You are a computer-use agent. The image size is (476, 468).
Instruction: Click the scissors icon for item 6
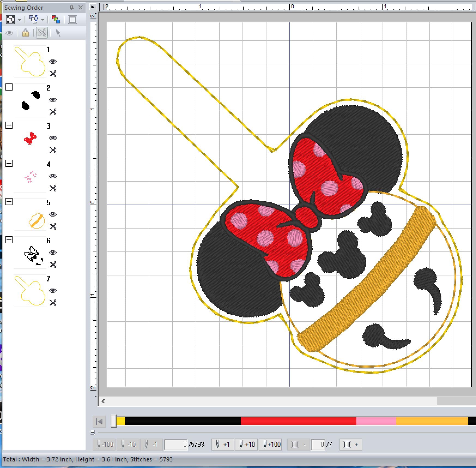pos(53,265)
